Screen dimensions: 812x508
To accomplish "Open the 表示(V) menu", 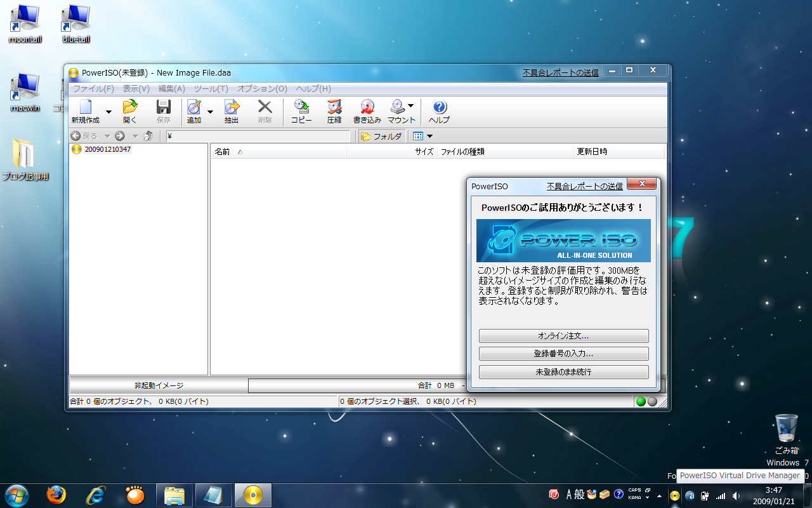I will [x=136, y=89].
